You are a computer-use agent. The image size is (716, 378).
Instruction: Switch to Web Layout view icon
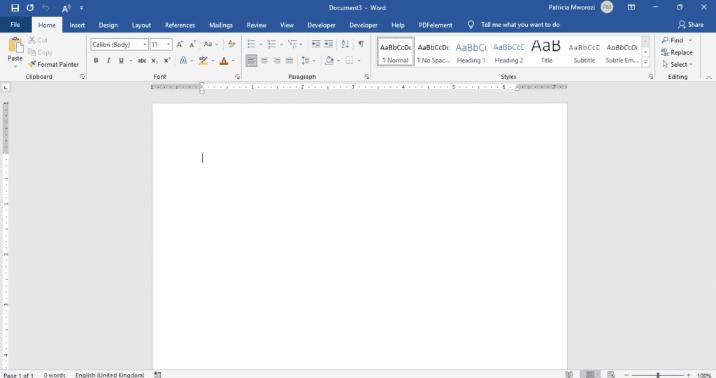pos(611,375)
